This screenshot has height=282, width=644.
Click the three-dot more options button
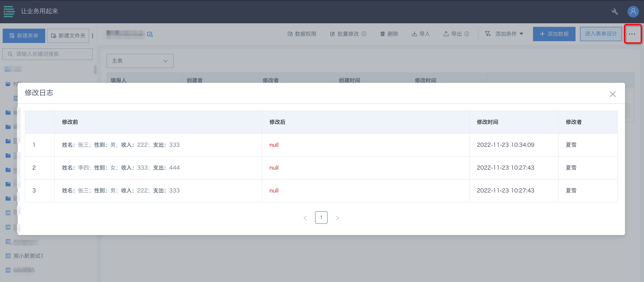pyautogui.click(x=632, y=34)
